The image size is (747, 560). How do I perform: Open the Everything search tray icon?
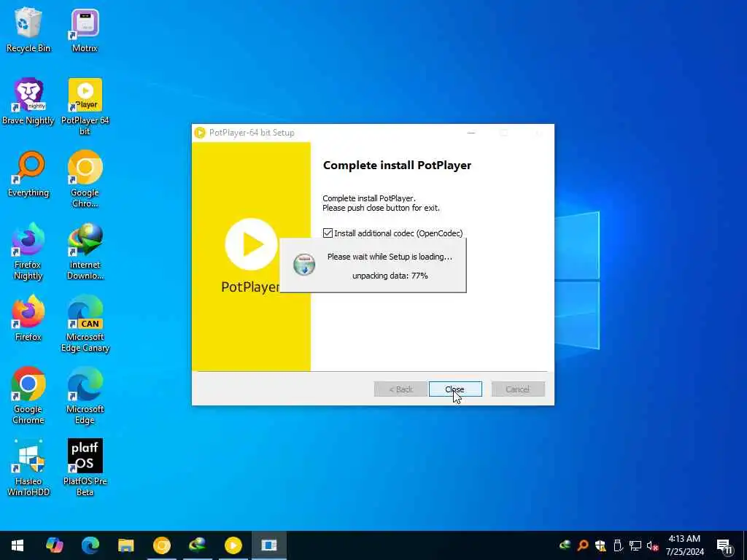click(582, 545)
